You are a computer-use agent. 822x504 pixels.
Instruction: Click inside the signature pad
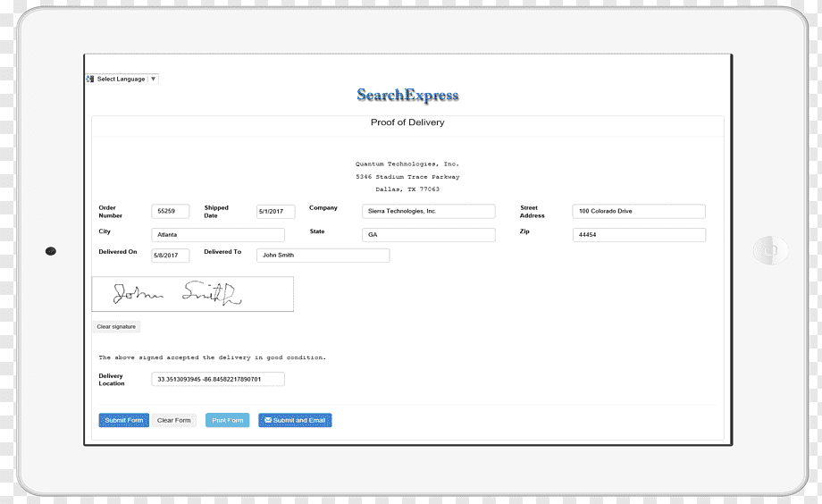coord(193,294)
